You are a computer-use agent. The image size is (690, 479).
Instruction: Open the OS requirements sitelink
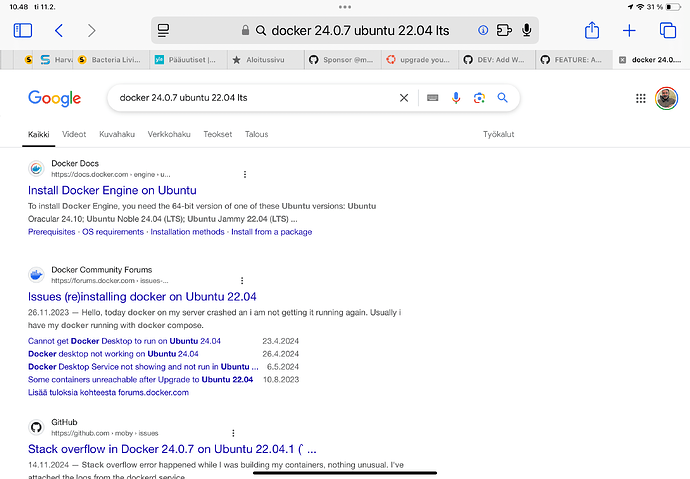[x=113, y=232]
